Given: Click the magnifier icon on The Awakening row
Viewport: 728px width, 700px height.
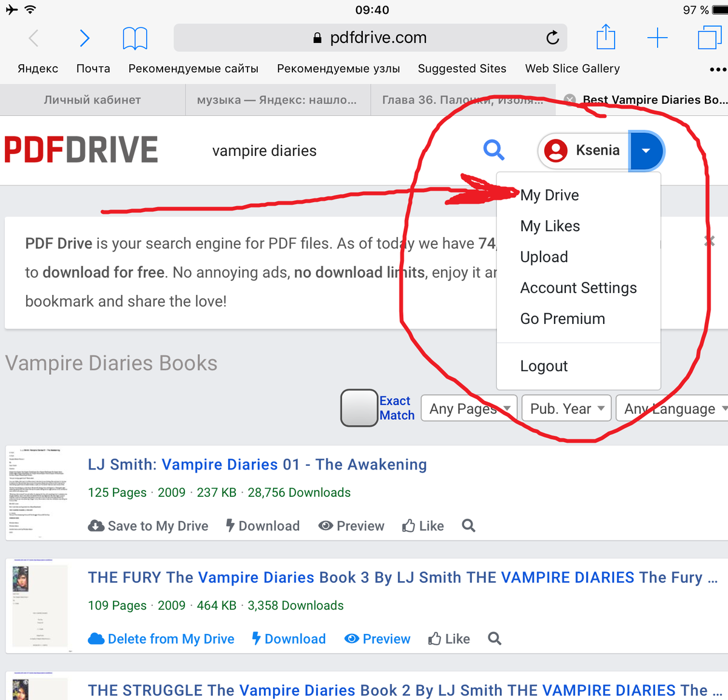Looking at the screenshot, I should pyautogui.click(x=468, y=526).
